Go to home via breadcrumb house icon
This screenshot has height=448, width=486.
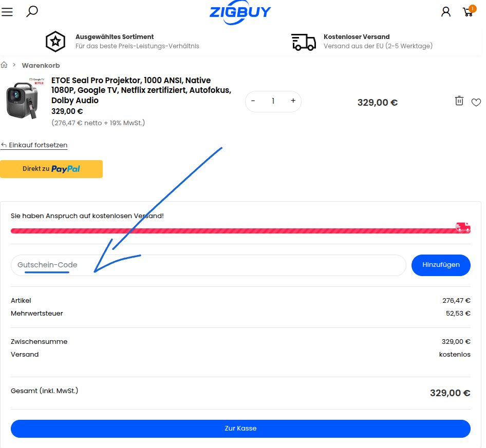[4, 65]
